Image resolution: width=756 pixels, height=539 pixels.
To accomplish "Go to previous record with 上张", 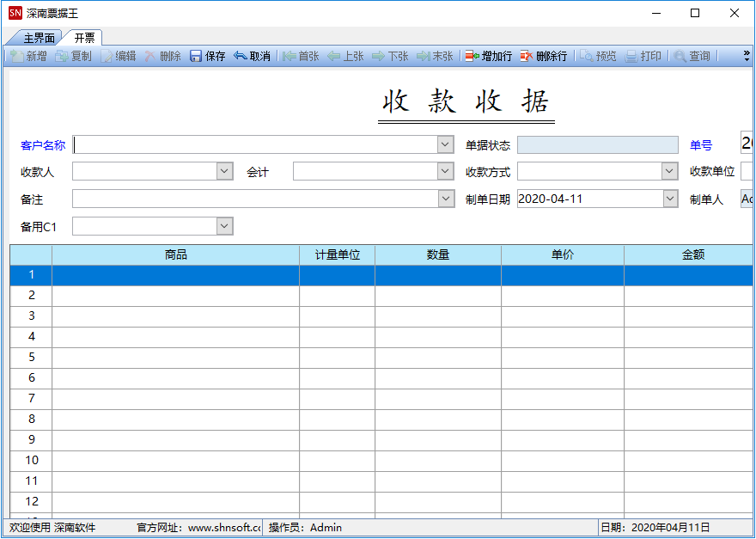I will click(345, 57).
